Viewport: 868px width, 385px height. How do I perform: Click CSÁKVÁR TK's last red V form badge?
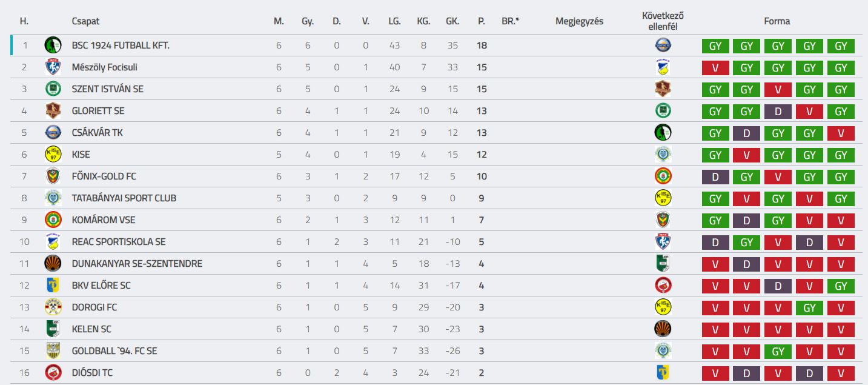(x=841, y=133)
